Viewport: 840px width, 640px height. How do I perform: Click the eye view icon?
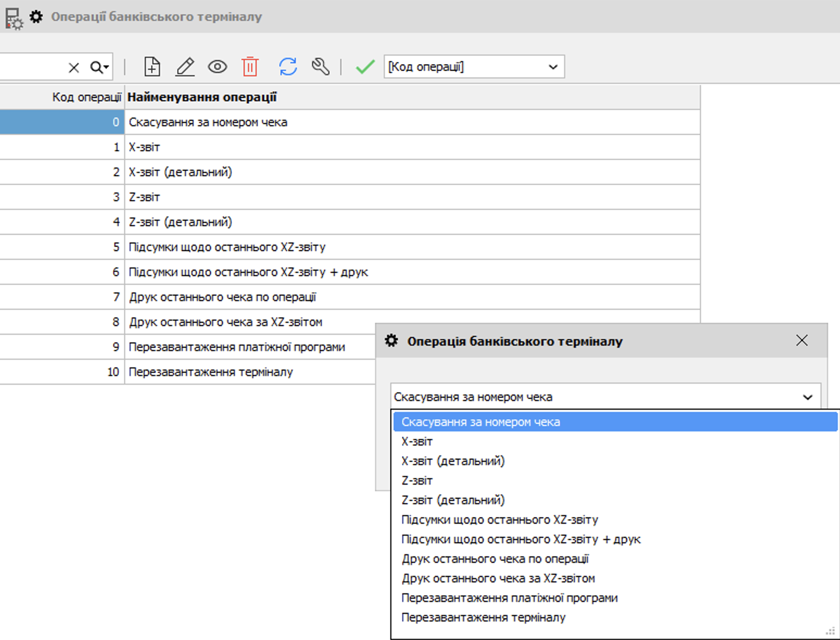pyautogui.click(x=217, y=67)
